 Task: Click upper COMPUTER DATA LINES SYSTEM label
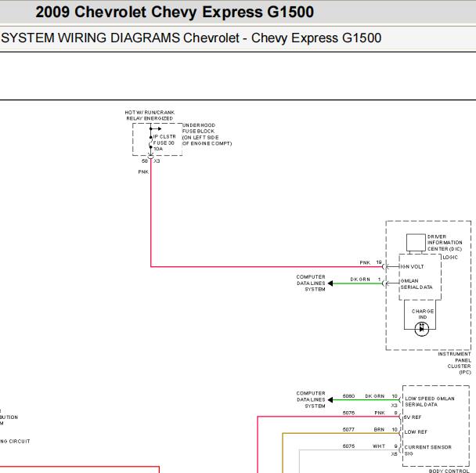pyautogui.click(x=311, y=283)
